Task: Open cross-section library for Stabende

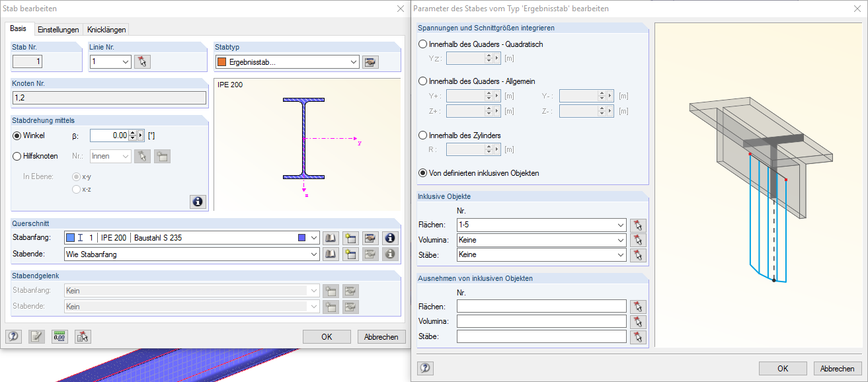Action: click(x=331, y=254)
